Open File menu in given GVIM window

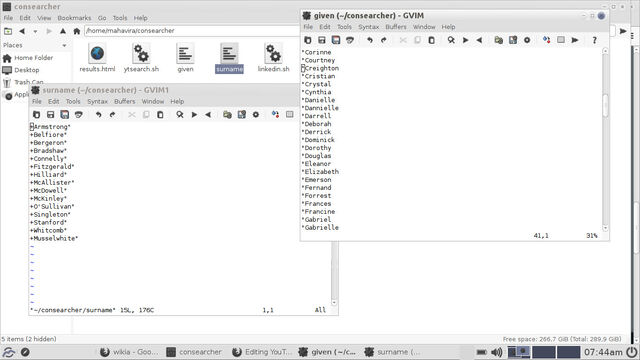(x=308, y=27)
